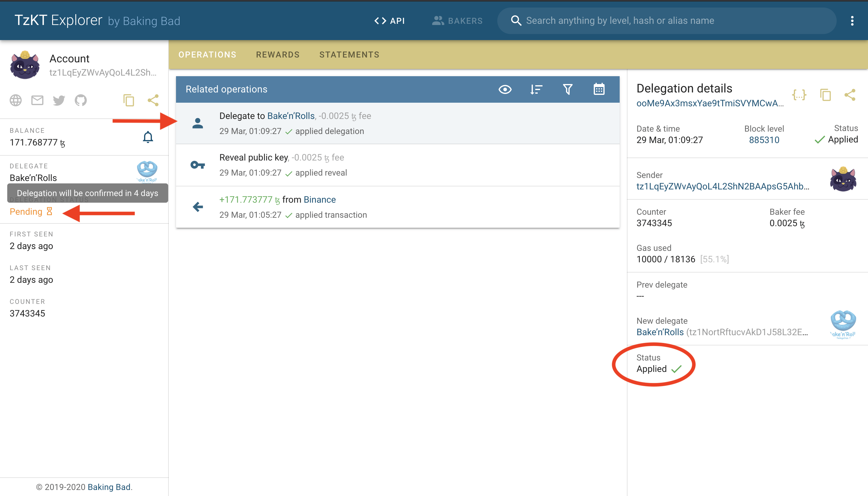
Task: Click the sender cat avatar in delegation details
Action: pyautogui.click(x=843, y=179)
